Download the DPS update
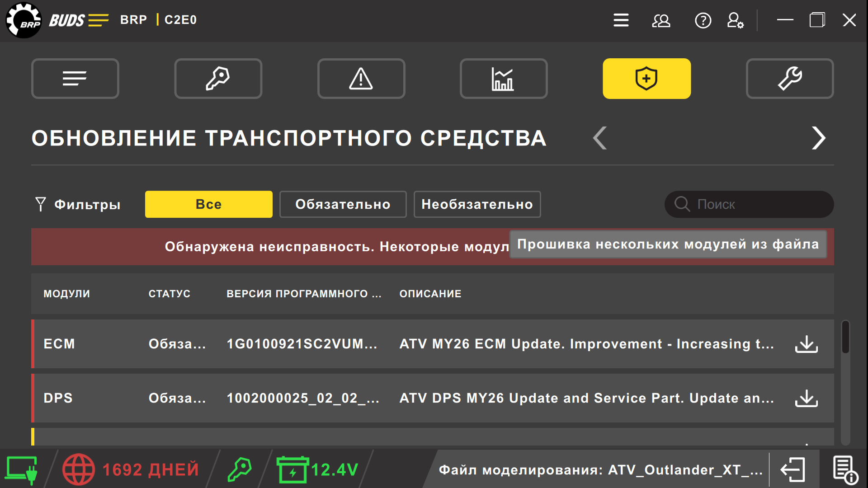 click(x=807, y=399)
